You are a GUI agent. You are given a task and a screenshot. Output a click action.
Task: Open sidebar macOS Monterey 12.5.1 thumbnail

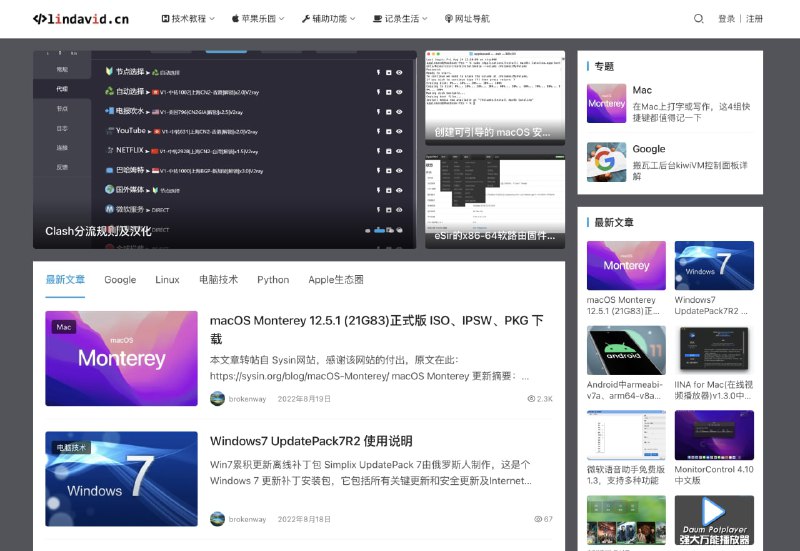(x=626, y=265)
